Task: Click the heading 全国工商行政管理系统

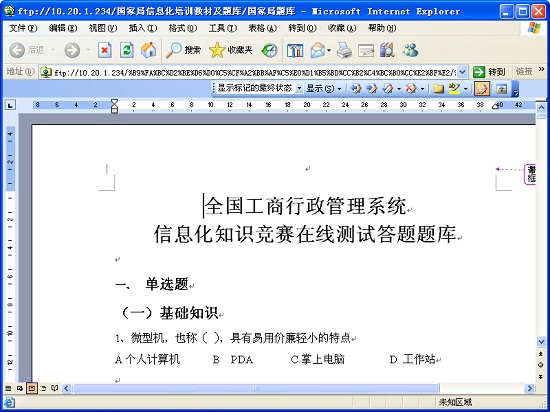Action: [305, 206]
